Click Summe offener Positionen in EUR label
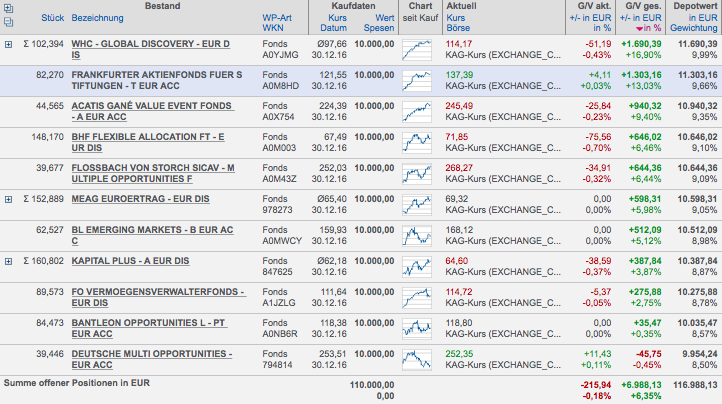722x404 pixels. click(76, 383)
